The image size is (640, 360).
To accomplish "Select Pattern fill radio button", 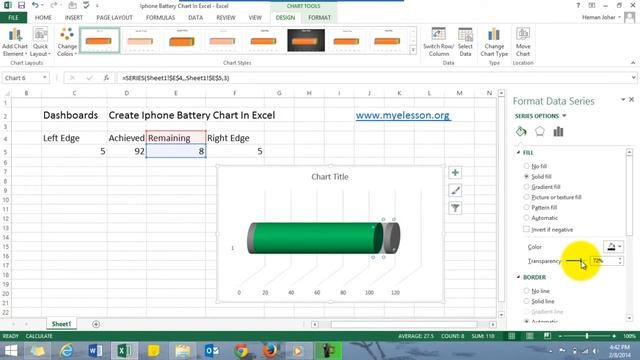I will (x=527, y=207).
